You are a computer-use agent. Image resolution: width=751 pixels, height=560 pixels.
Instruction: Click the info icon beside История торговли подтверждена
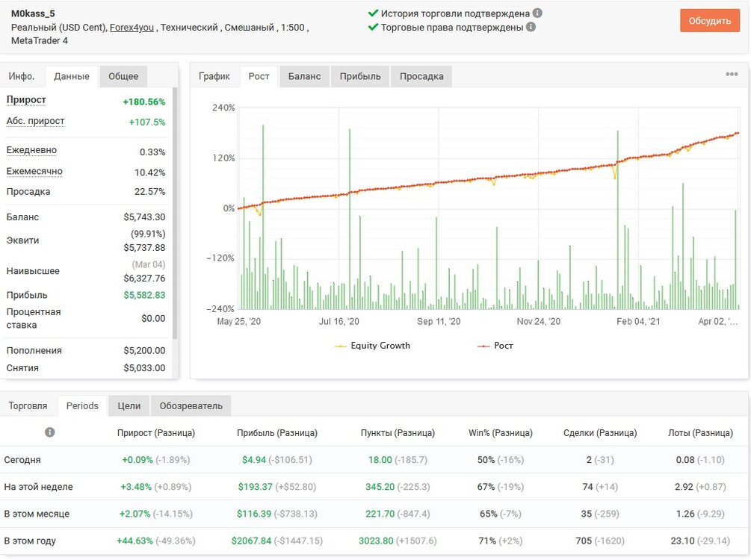coord(537,13)
